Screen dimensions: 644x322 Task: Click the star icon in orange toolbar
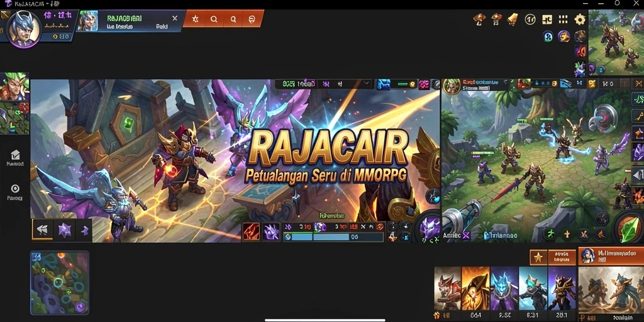click(196, 19)
